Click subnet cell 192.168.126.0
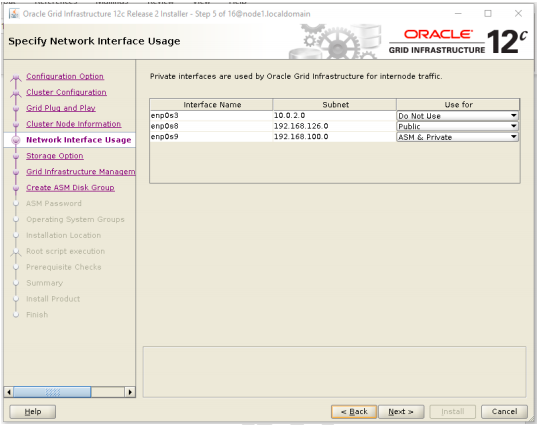Viewport: 538px width, 425px height. click(335, 126)
